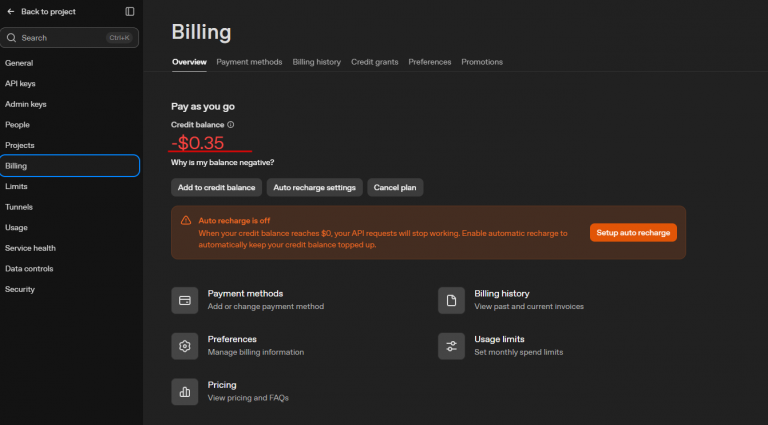Click the Cancel plan button
Screen dimensions: 768x425
[x=395, y=188]
